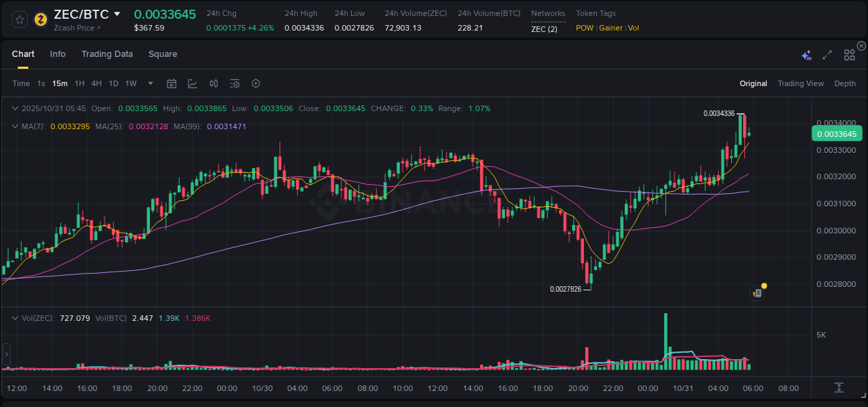The width and height of the screenshot is (868, 407).
Task: Toggle the favorite star for ZEC/BTC
Action: click(x=19, y=19)
